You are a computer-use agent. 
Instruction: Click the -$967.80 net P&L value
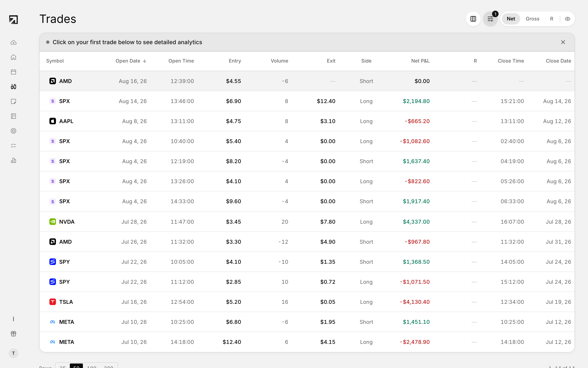[417, 242]
